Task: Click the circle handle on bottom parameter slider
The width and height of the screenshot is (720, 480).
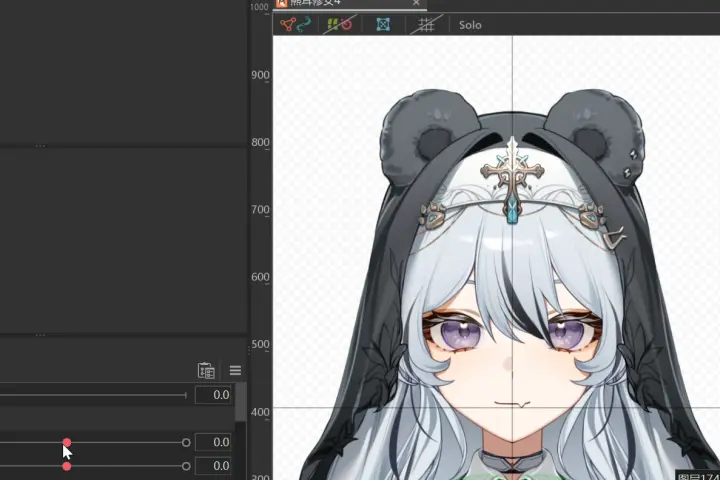Action: click(x=186, y=466)
